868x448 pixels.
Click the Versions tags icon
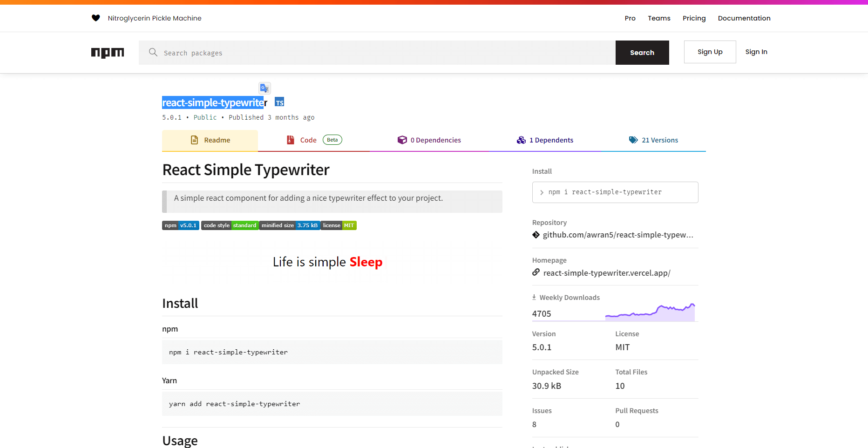point(633,140)
